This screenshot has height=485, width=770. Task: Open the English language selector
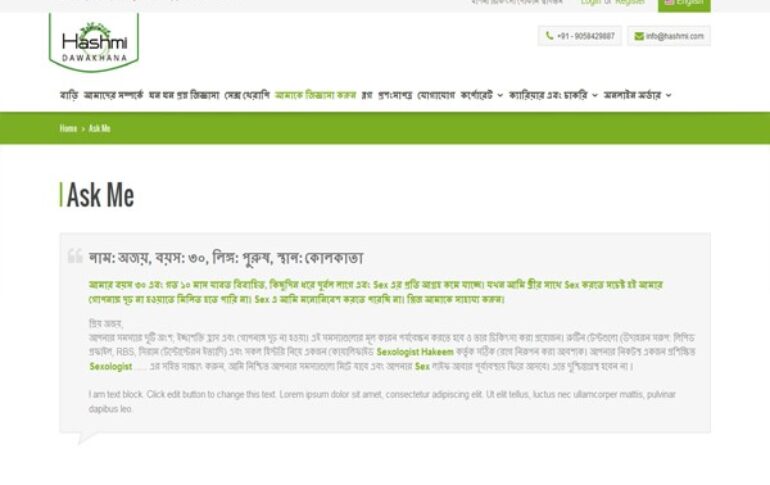[x=684, y=4]
